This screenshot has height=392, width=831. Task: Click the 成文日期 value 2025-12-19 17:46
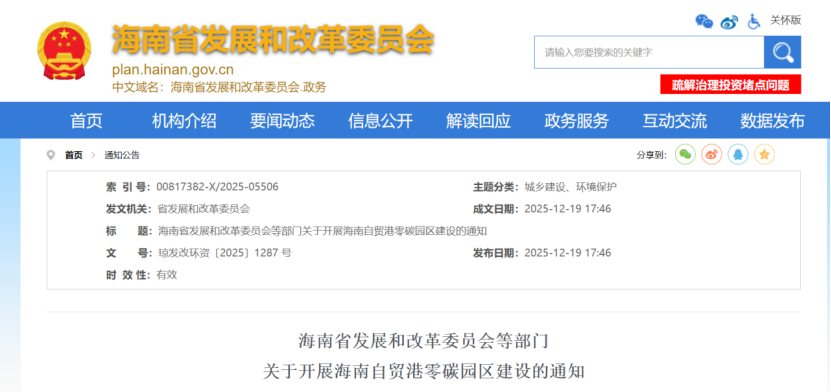tap(568, 209)
